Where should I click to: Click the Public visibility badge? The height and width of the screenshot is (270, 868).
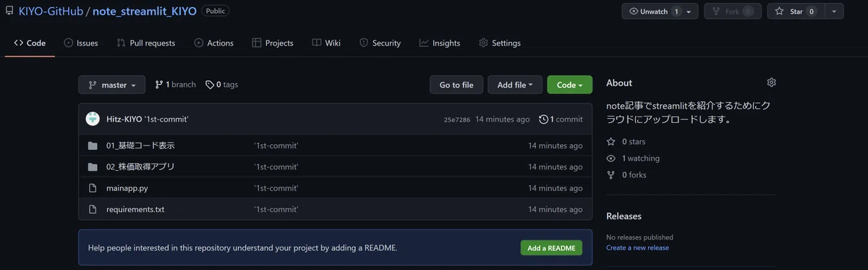point(216,11)
